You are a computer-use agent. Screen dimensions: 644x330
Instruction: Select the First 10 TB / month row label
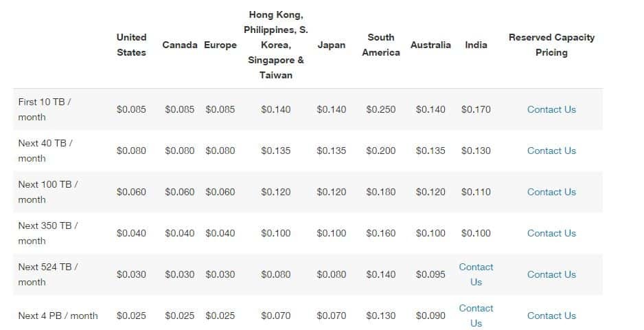pyautogui.click(x=44, y=109)
